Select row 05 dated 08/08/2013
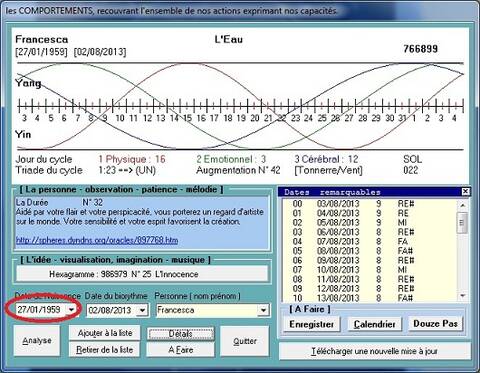This screenshot has width=480, height=373. point(369,251)
